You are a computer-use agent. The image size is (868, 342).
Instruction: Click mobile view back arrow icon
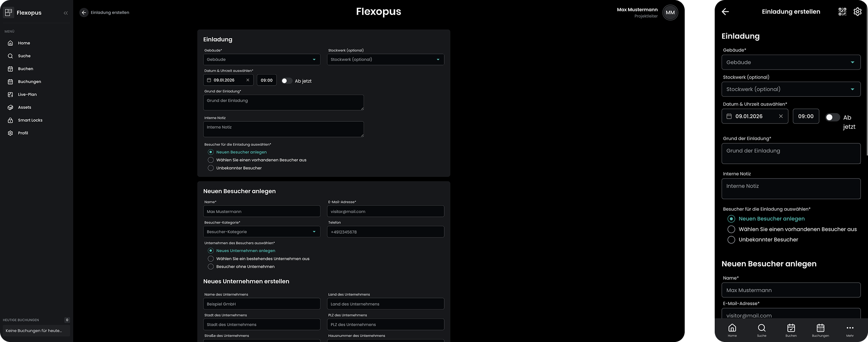click(725, 12)
